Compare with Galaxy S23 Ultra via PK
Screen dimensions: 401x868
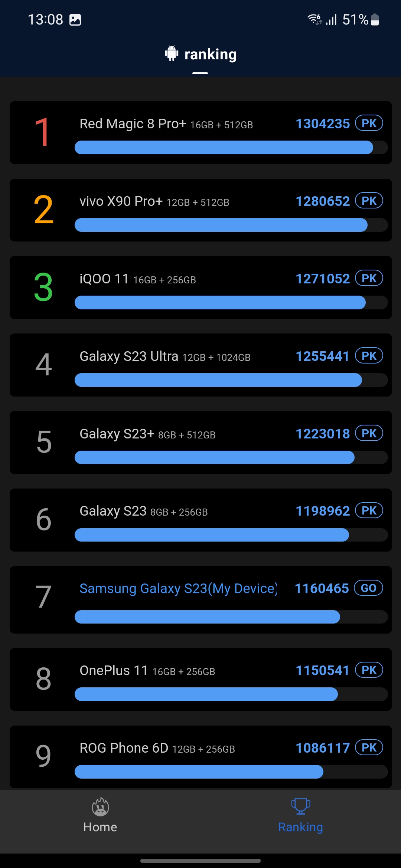(x=369, y=356)
